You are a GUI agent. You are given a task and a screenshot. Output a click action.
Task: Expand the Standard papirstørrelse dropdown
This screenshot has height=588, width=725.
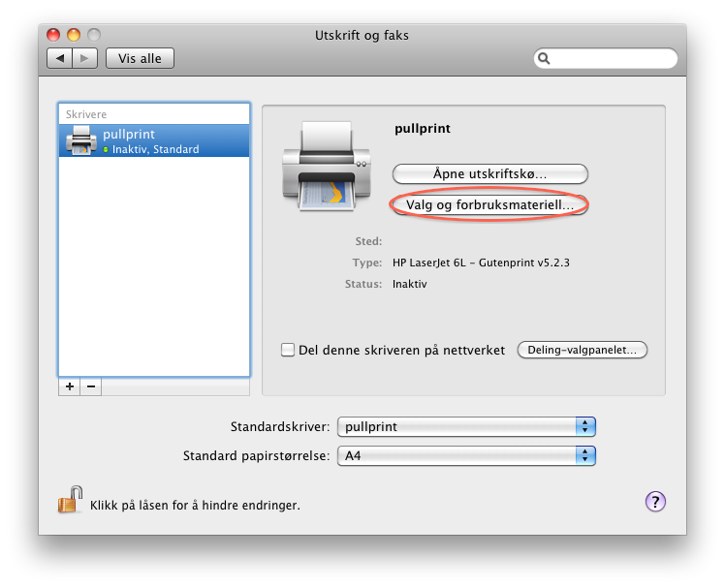pos(465,455)
